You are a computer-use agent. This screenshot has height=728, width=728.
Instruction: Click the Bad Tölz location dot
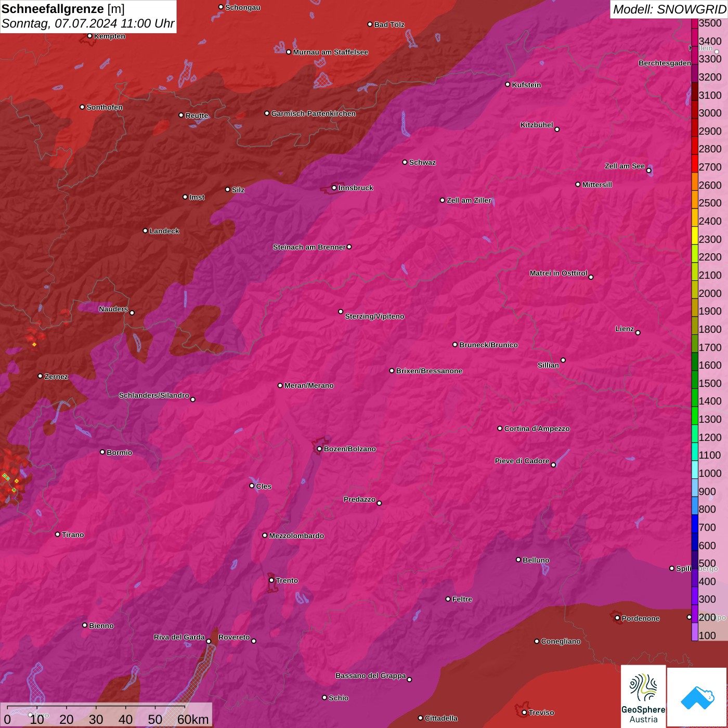370,24
